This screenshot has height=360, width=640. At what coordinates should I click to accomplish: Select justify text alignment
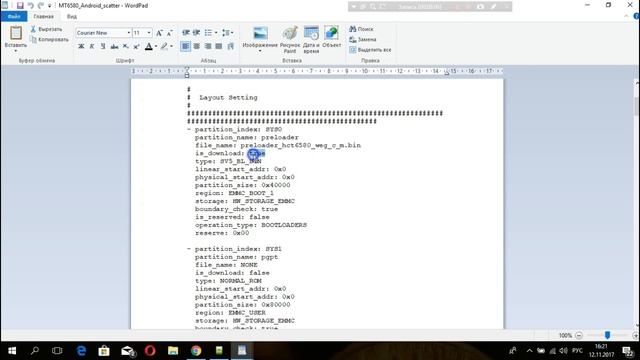click(219, 47)
